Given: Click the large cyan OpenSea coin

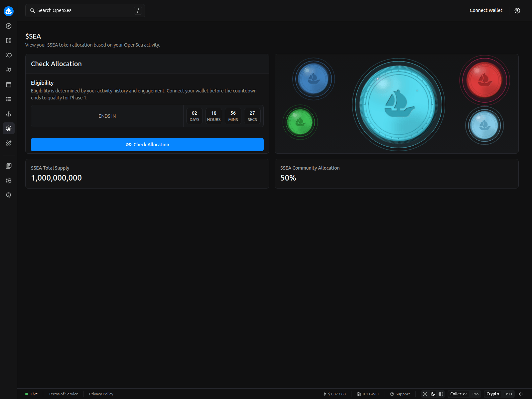Looking at the screenshot, I should coord(398,104).
